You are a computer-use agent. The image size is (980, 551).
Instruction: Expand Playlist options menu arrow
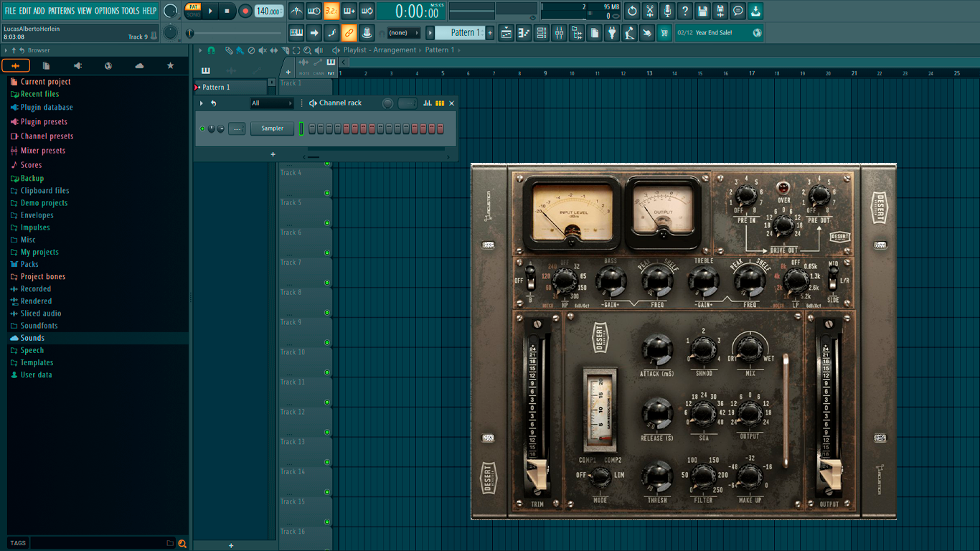202,50
